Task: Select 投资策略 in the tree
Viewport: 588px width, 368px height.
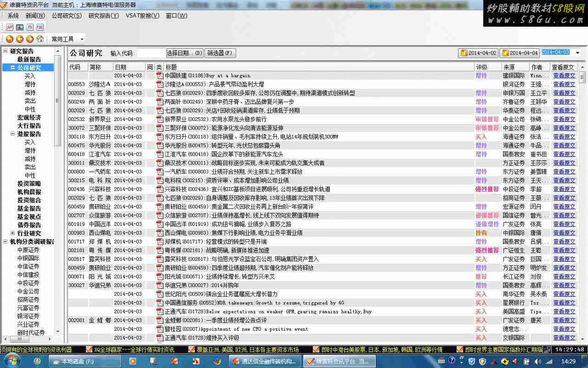Action: 29,184
